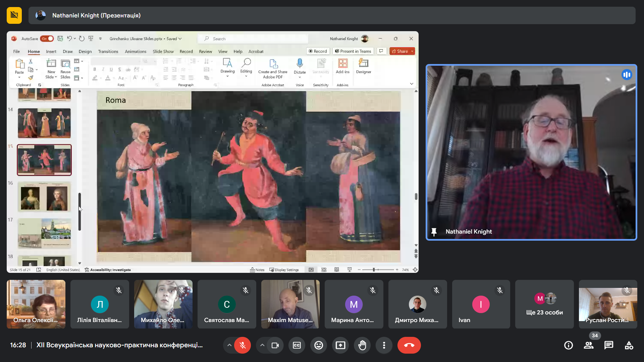Open the meeting details info icon
644x362 pixels.
(569, 345)
